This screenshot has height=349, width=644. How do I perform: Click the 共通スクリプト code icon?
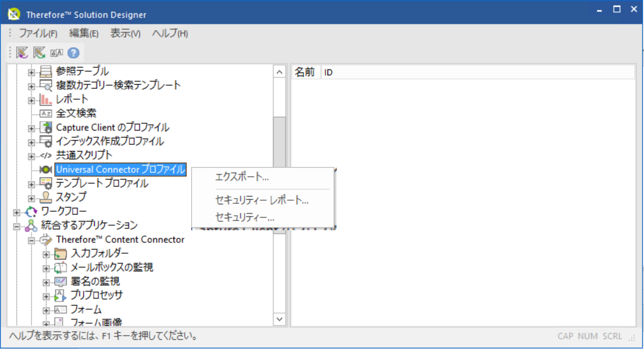46,155
